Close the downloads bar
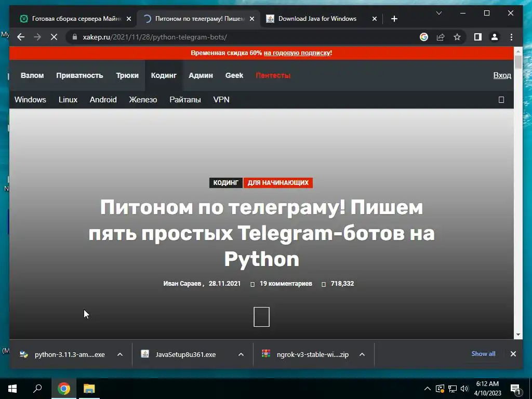Viewport: 532px width, 399px height. 513,354
